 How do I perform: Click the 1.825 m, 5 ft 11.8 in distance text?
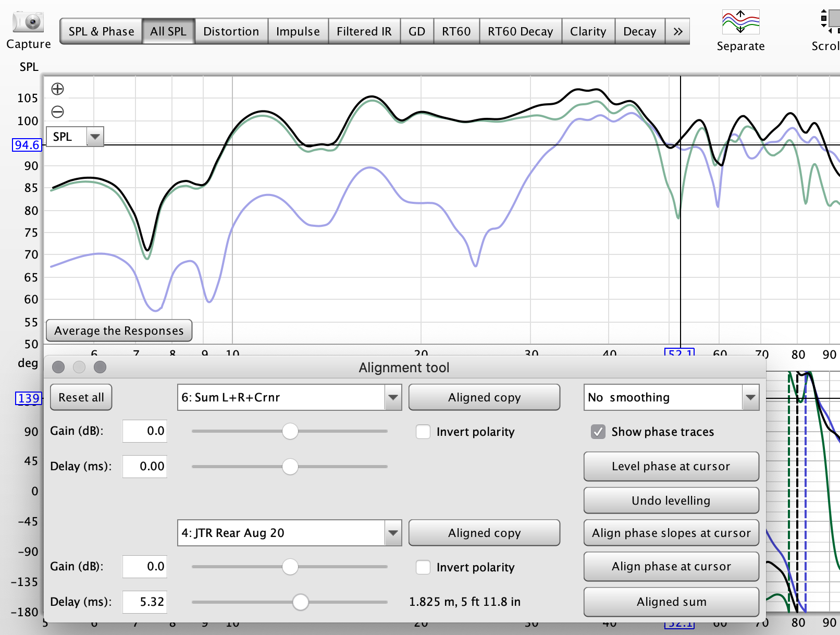click(465, 602)
